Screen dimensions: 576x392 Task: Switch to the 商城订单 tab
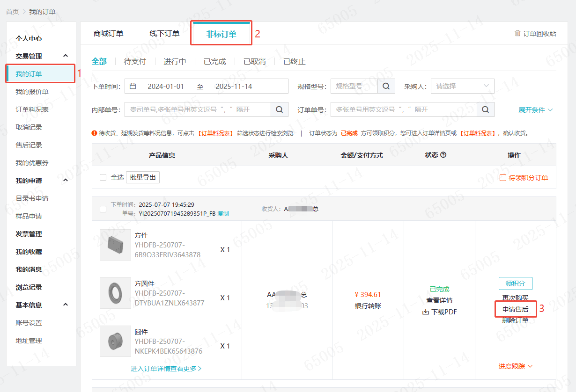click(x=108, y=33)
